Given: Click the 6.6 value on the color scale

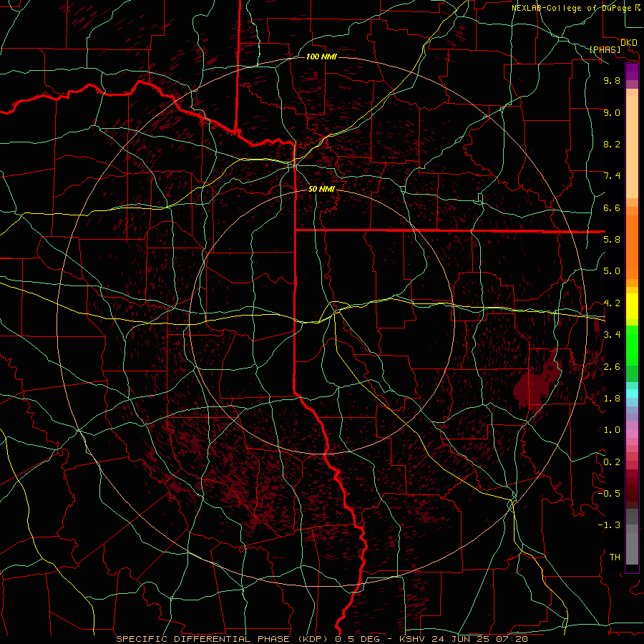Looking at the screenshot, I should point(612,208).
